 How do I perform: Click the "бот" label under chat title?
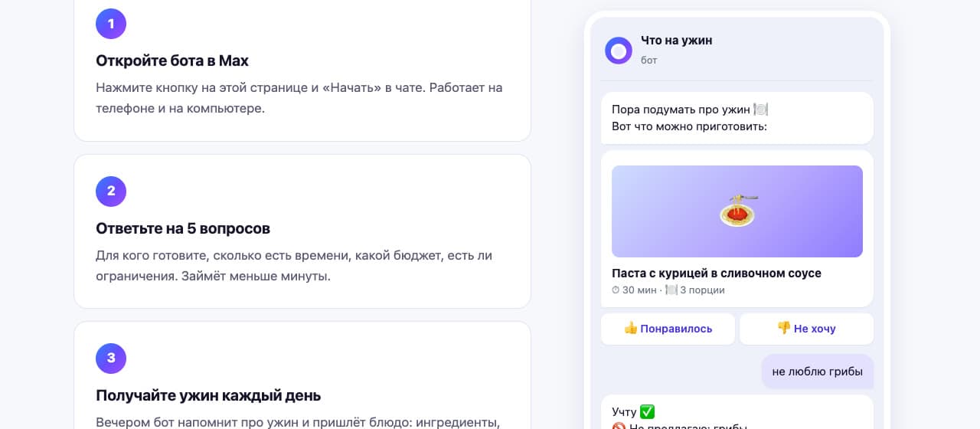649,60
